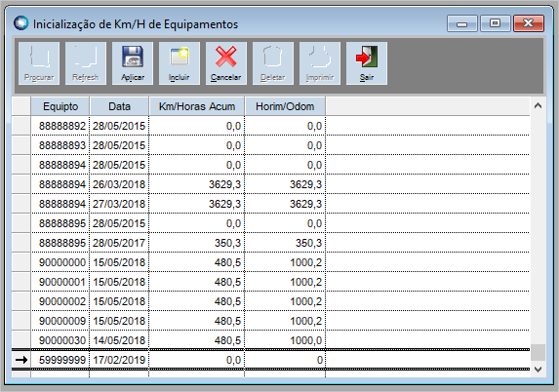The width and height of the screenshot is (559, 392).
Task: Click row selector for 90000030
Action: [21, 340]
